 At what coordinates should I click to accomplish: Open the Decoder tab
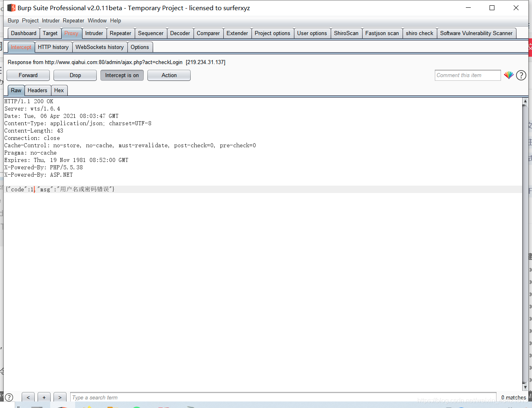click(180, 33)
